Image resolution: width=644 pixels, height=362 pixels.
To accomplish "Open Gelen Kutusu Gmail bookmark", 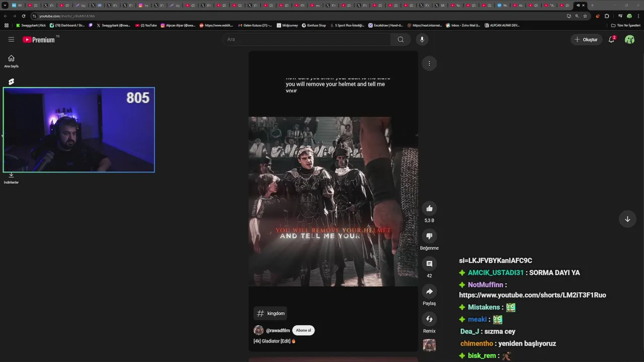I will pos(255,25).
